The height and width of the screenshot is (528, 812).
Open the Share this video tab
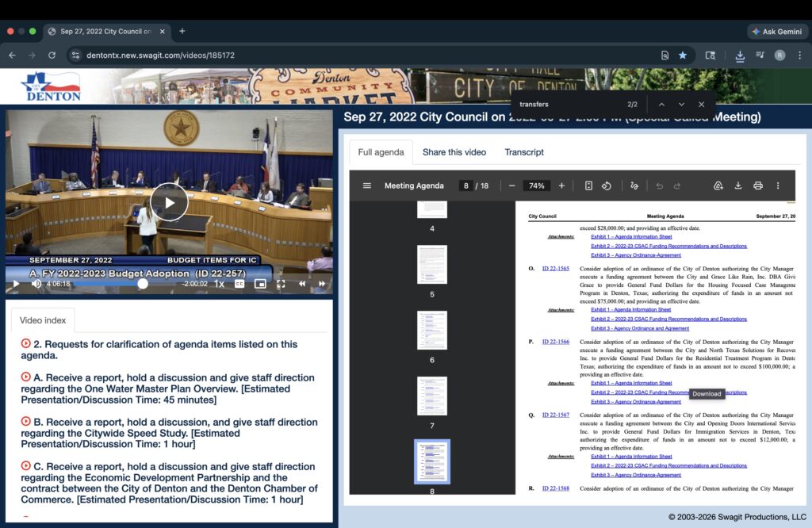(454, 152)
